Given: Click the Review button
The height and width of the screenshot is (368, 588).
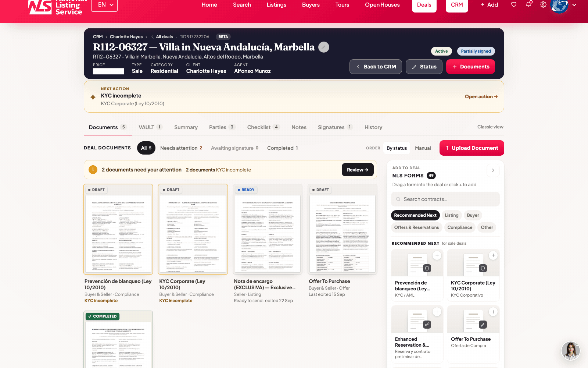Looking at the screenshot, I should (x=358, y=170).
